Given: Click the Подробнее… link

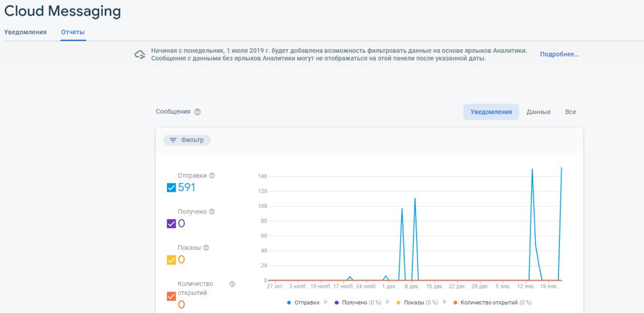Looking at the screenshot, I should point(559,54).
